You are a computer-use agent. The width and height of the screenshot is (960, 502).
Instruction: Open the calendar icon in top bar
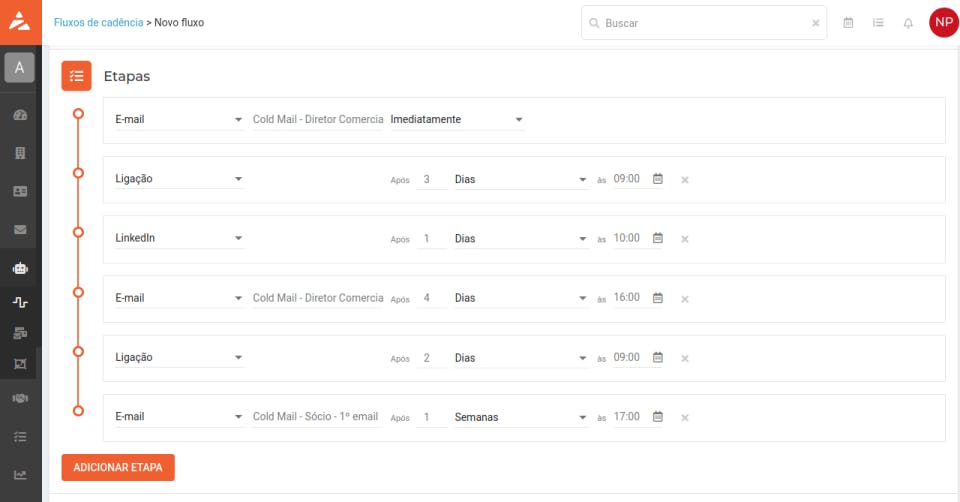pos(848,23)
